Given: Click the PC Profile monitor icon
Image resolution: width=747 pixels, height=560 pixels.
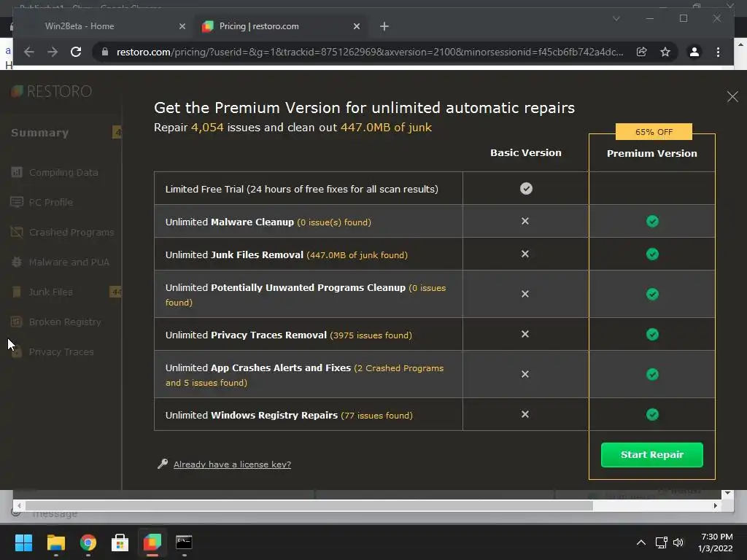Looking at the screenshot, I should 17,202.
